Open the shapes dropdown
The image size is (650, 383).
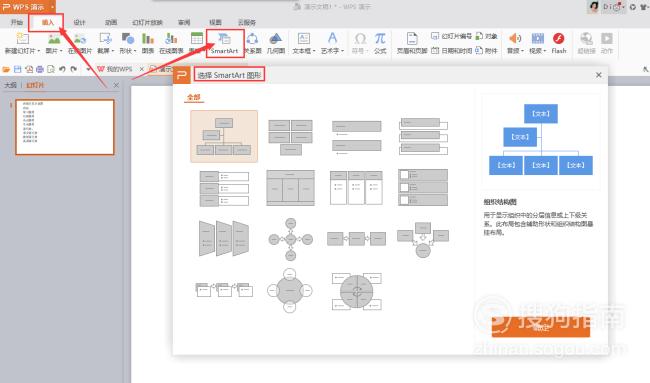pos(135,51)
